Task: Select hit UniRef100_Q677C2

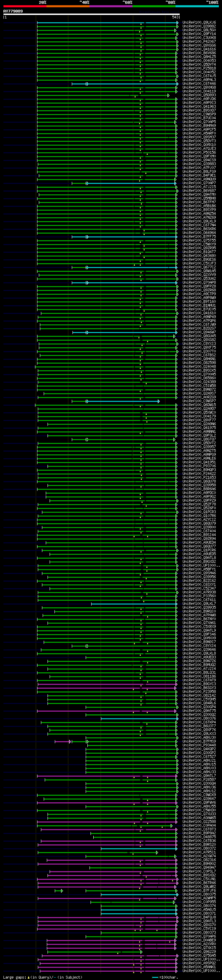Action: coord(199,267)
